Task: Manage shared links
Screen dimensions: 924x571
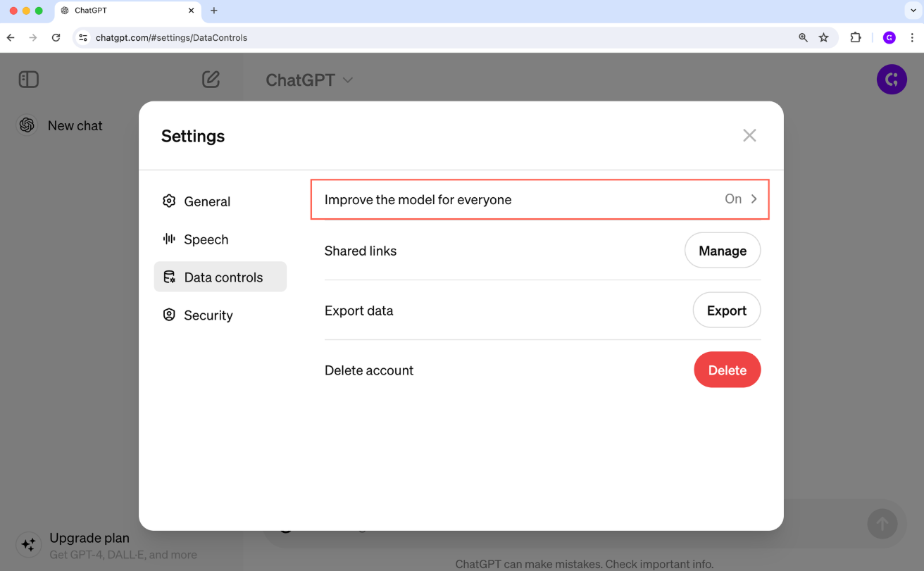Action: click(723, 251)
